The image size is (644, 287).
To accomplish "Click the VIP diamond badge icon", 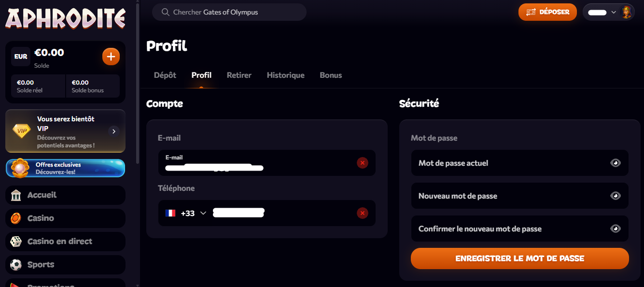I will click(x=21, y=131).
